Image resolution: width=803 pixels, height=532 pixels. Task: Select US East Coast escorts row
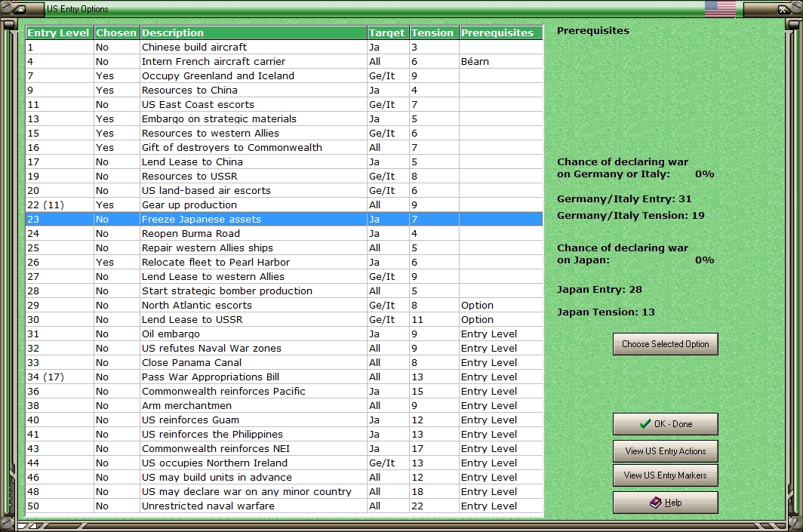pyautogui.click(x=285, y=104)
